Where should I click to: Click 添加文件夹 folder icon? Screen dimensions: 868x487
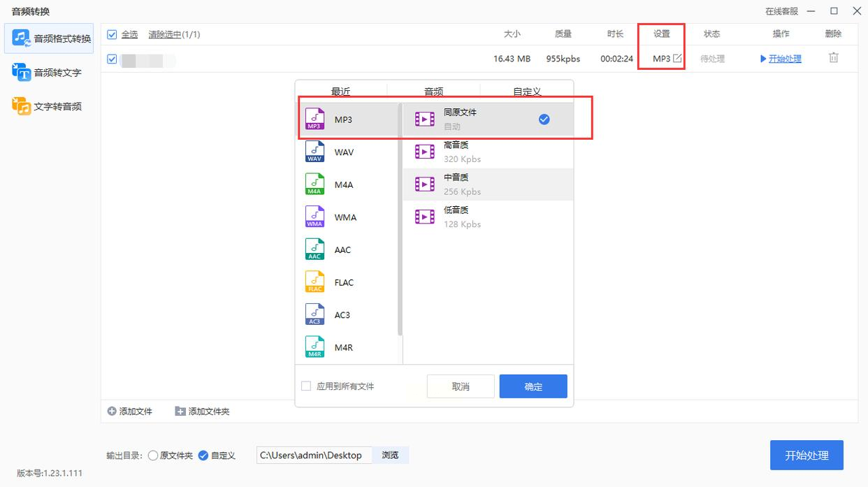pos(180,412)
